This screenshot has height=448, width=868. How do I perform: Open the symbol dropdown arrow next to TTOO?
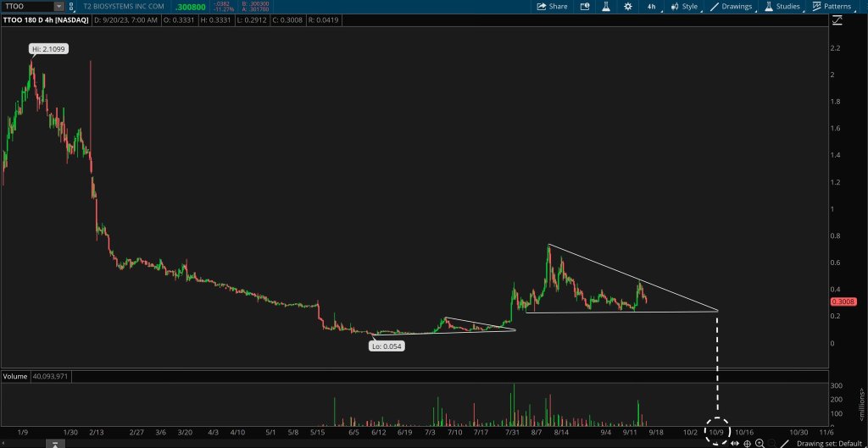(59, 7)
